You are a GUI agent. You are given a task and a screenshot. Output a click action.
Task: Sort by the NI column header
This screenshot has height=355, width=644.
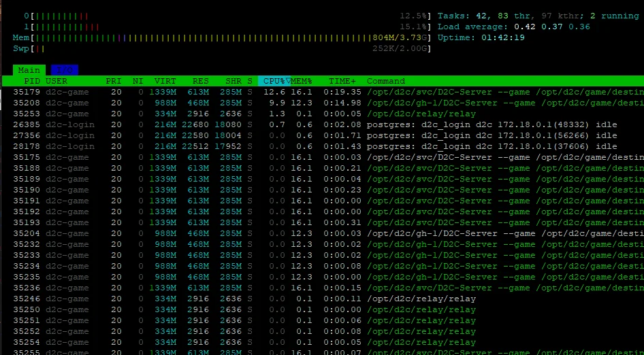point(138,81)
